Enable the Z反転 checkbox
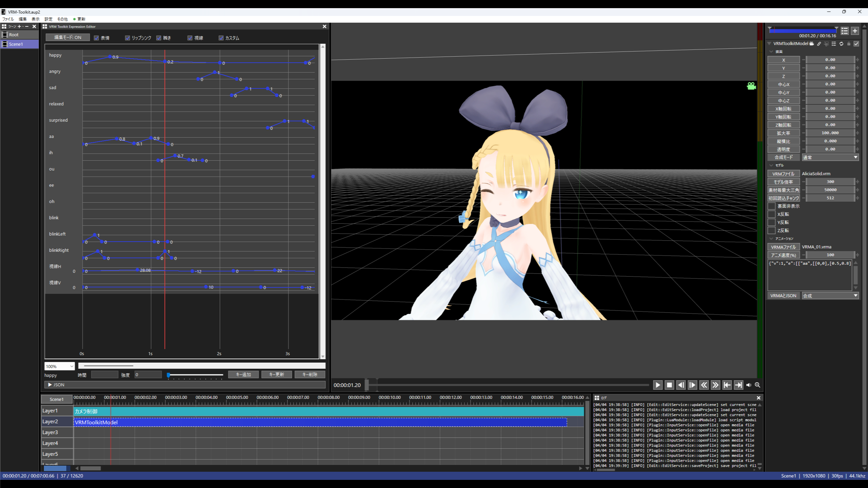This screenshot has height=488, width=868. [x=772, y=230]
